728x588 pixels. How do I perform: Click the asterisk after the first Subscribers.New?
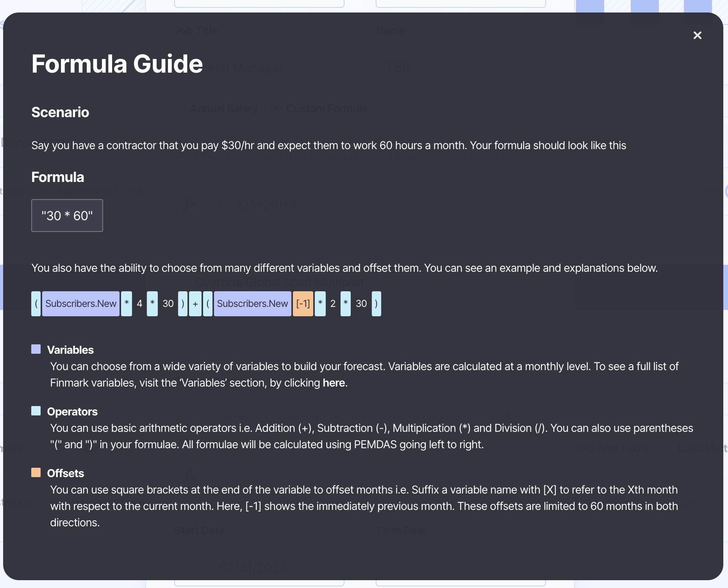coord(127,304)
